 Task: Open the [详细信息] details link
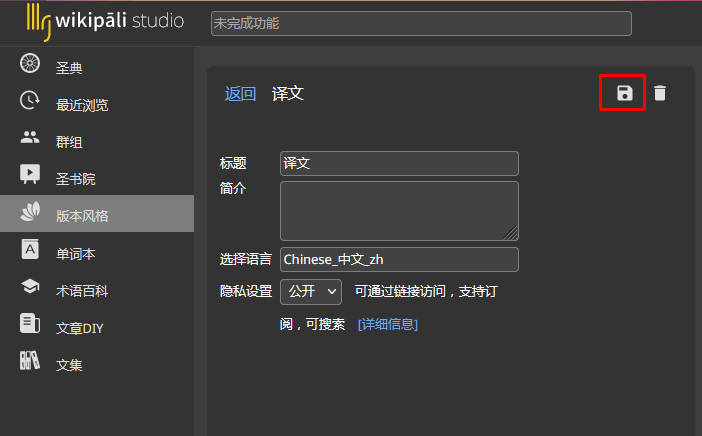click(388, 324)
